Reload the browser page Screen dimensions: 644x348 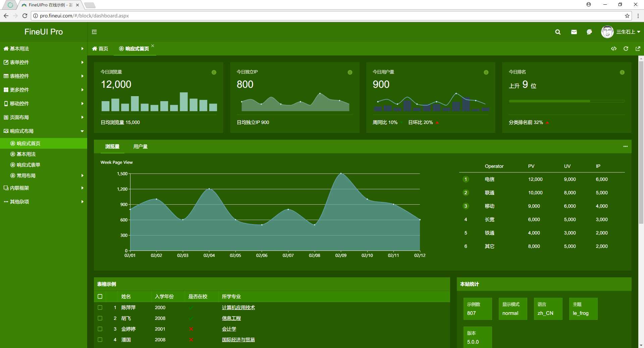coord(25,16)
